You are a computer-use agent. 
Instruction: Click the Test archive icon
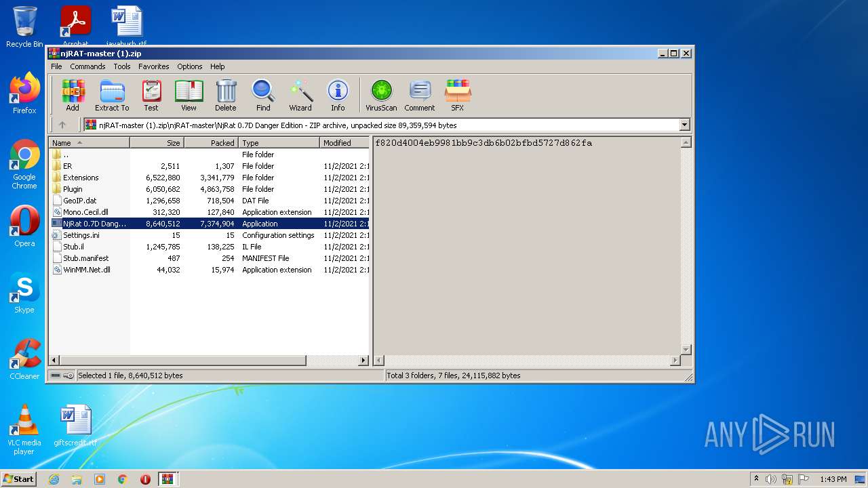pos(151,95)
